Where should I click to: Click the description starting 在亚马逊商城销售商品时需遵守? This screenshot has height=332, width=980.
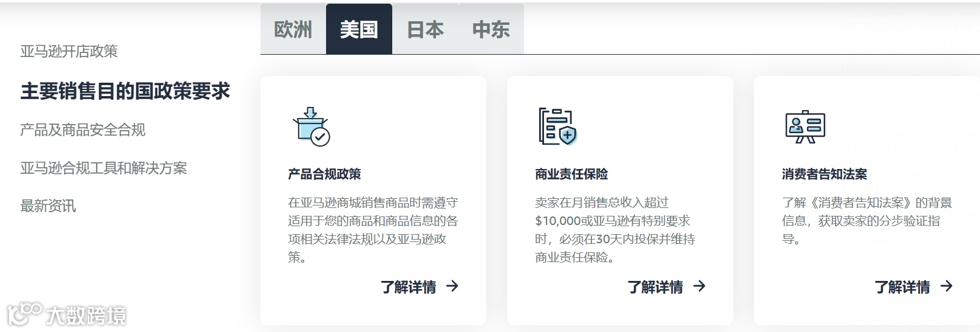(x=373, y=230)
